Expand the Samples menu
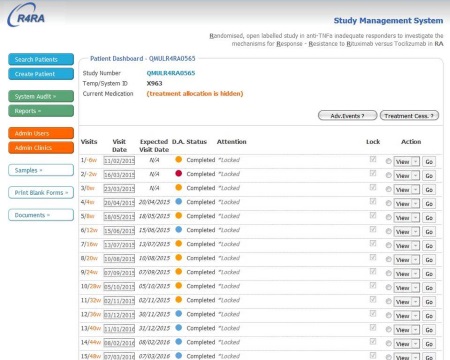Screen dimensions: 450x360 pos(41,170)
